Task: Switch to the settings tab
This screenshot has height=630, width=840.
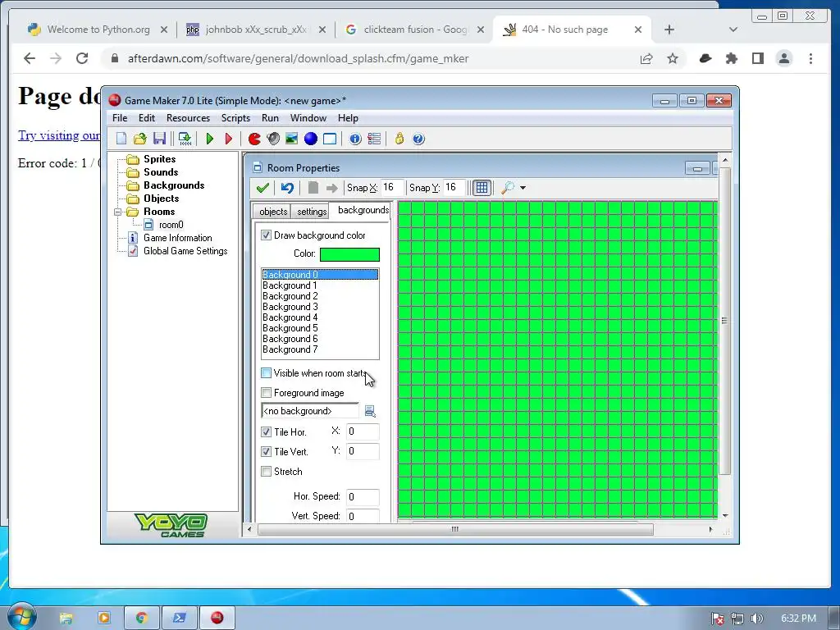Action: coord(312,212)
